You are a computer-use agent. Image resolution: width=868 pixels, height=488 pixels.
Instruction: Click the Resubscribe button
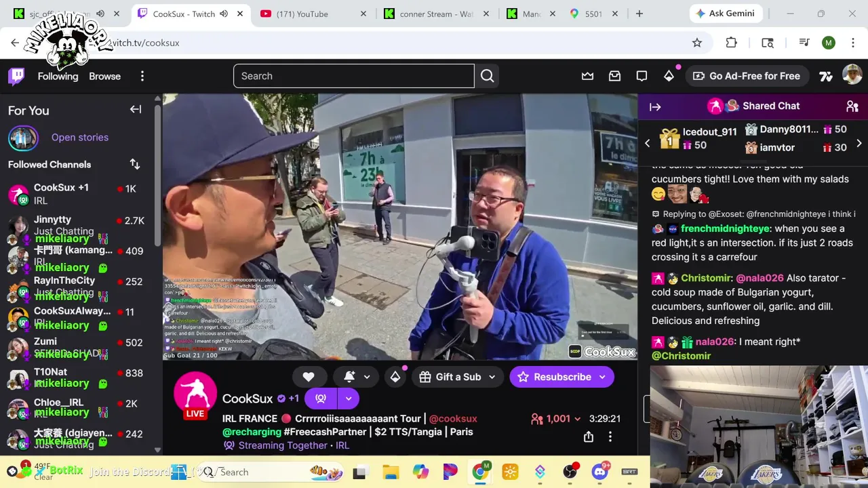click(x=554, y=377)
